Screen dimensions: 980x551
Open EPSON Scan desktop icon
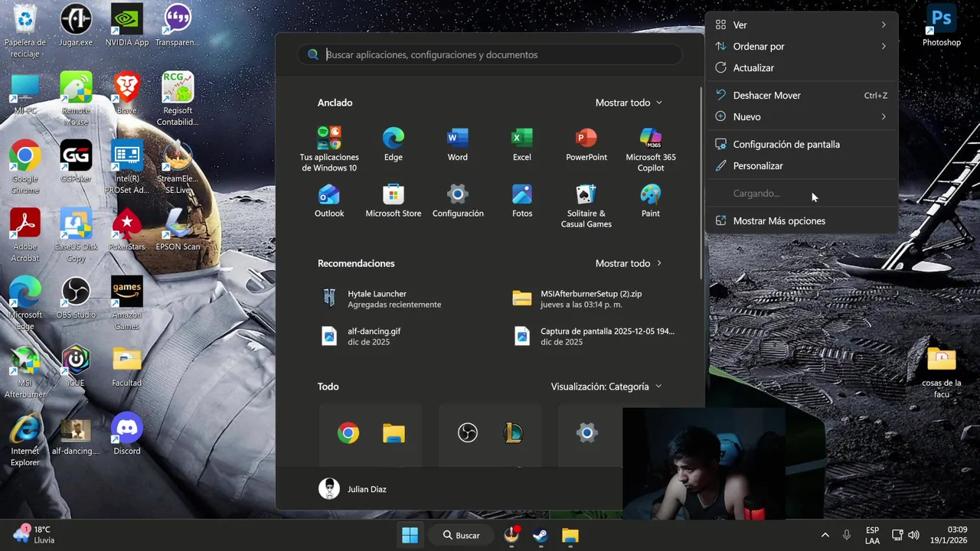point(178,230)
